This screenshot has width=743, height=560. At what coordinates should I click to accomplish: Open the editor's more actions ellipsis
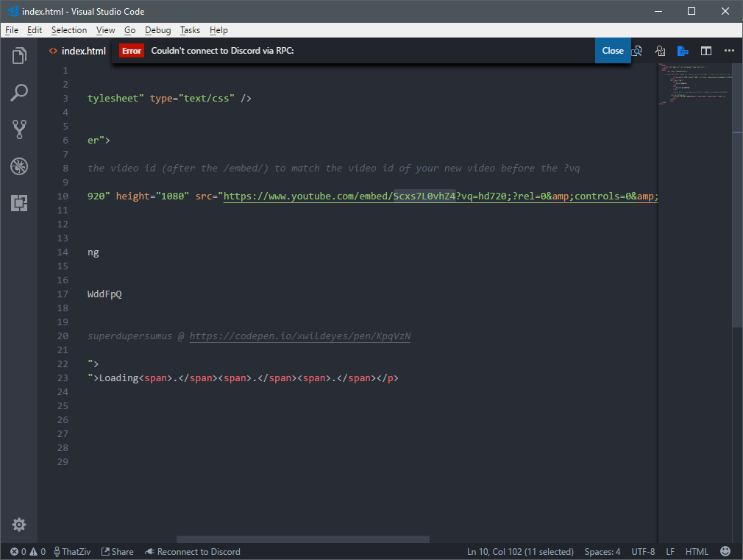(729, 51)
